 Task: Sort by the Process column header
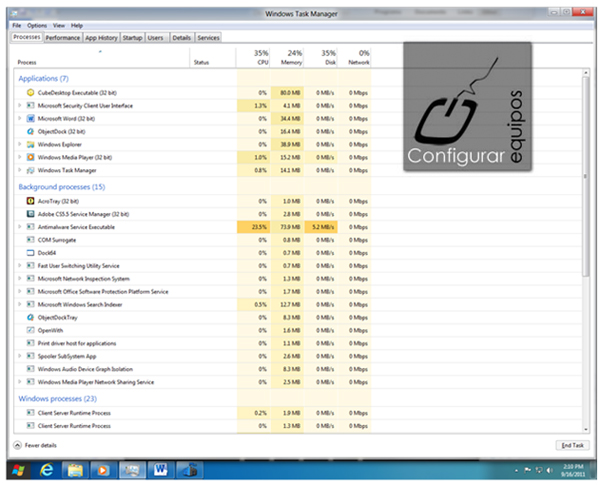pos(101,57)
